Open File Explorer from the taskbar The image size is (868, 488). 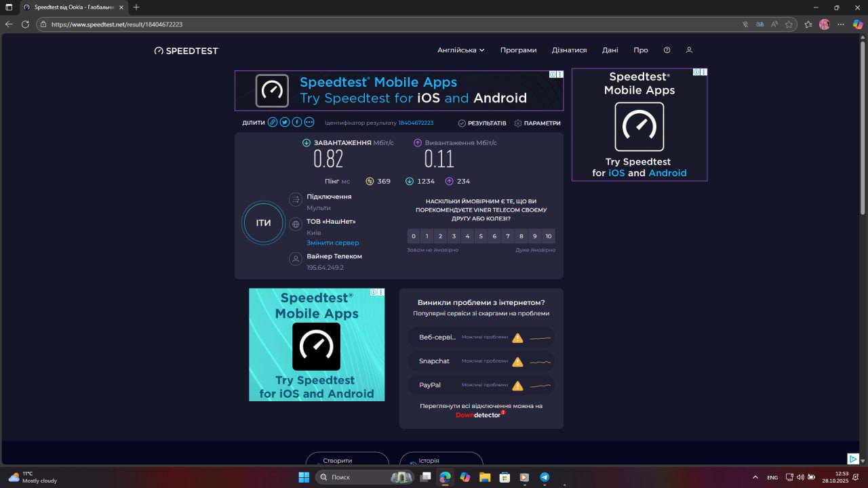484,477
